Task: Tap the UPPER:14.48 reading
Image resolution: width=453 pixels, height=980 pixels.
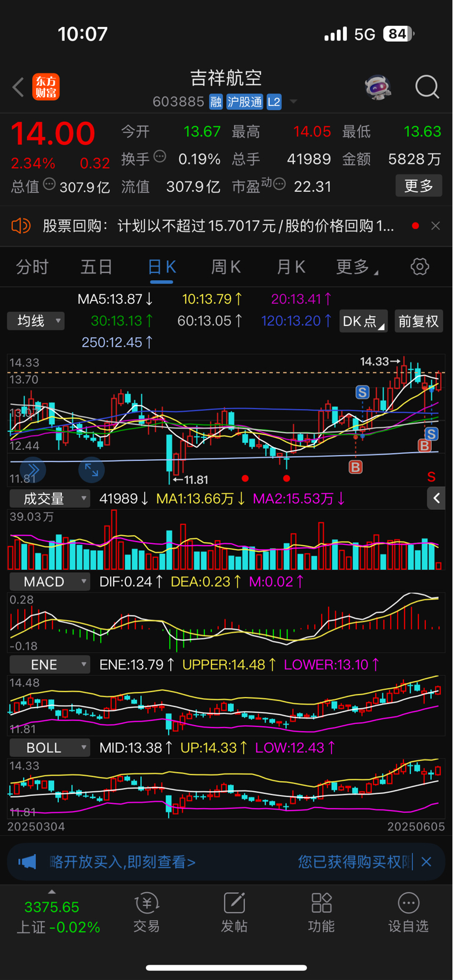Action: pyautogui.click(x=229, y=665)
